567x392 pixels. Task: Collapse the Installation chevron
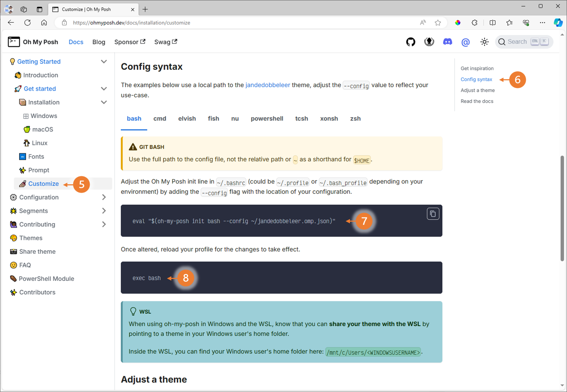pos(104,102)
